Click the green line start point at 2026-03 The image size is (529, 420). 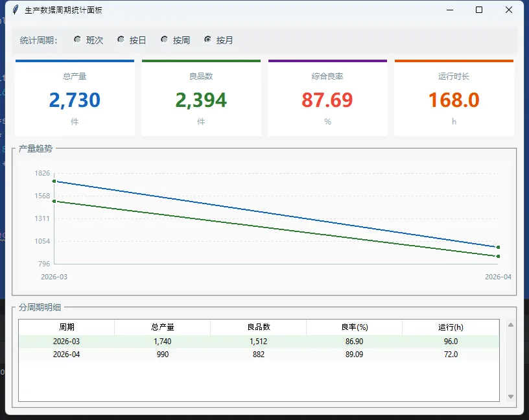point(54,202)
